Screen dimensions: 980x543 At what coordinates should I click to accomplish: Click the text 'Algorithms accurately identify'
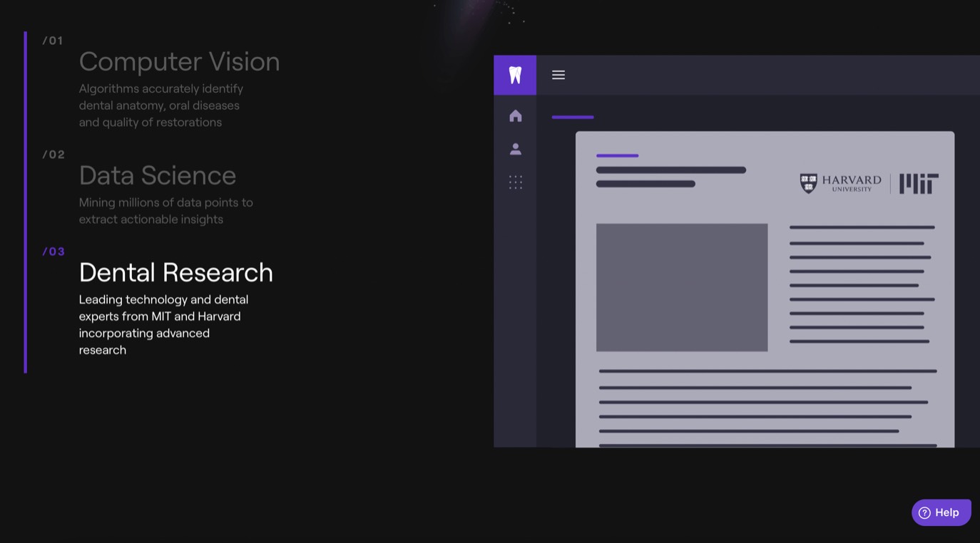pyautogui.click(x=161, y=88)
